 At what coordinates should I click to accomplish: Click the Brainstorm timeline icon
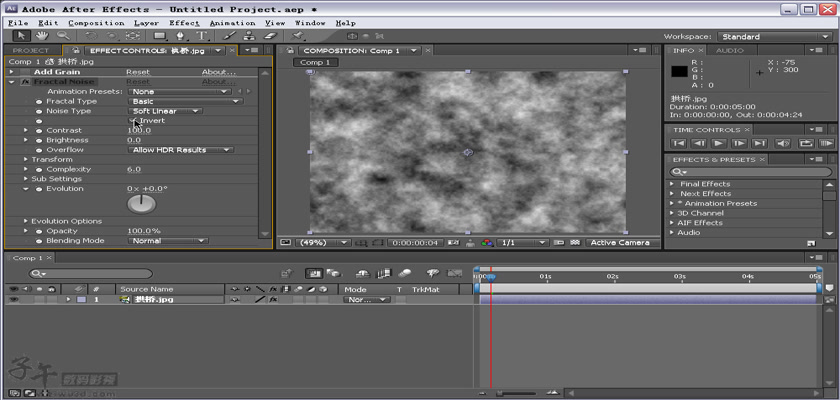click(433, 274)
